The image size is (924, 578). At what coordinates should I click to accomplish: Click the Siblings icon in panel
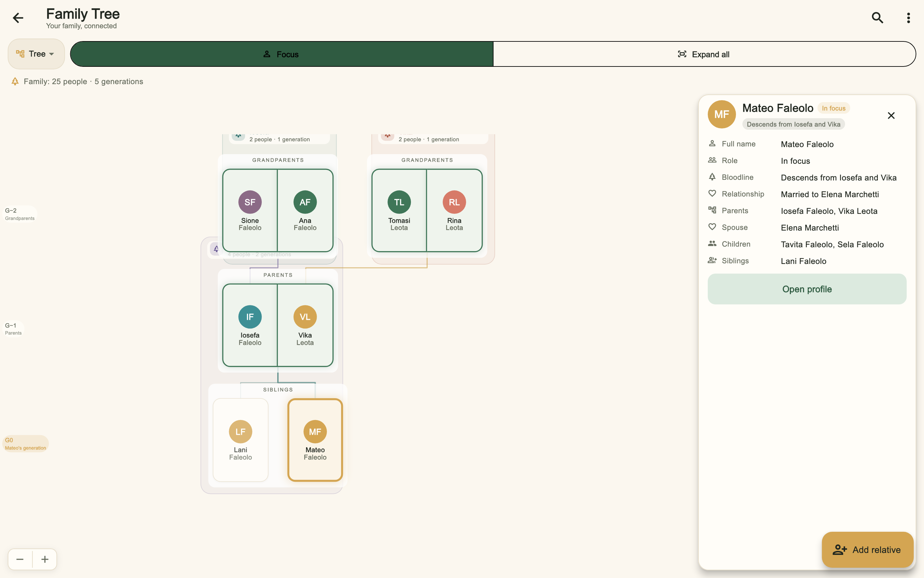(x=712, y=260)
